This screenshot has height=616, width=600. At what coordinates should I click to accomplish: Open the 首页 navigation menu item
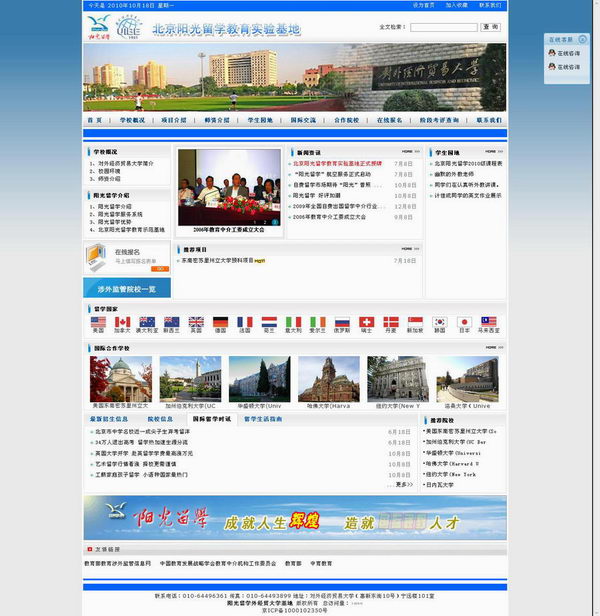tap(95, 120)
